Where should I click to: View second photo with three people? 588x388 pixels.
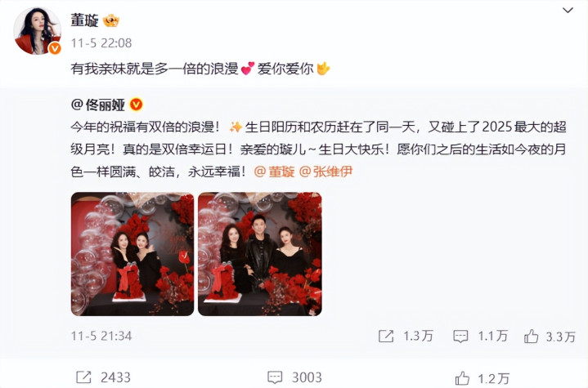coord(260,254)
